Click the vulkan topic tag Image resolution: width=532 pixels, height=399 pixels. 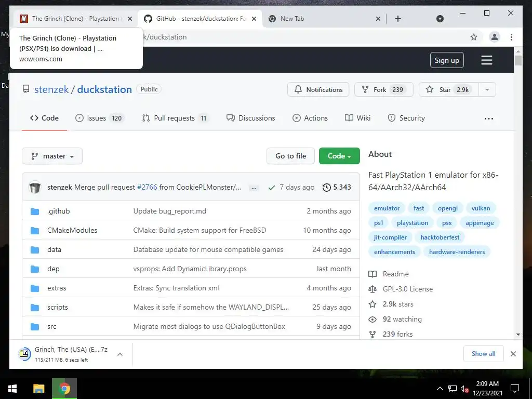click(481, 208)
